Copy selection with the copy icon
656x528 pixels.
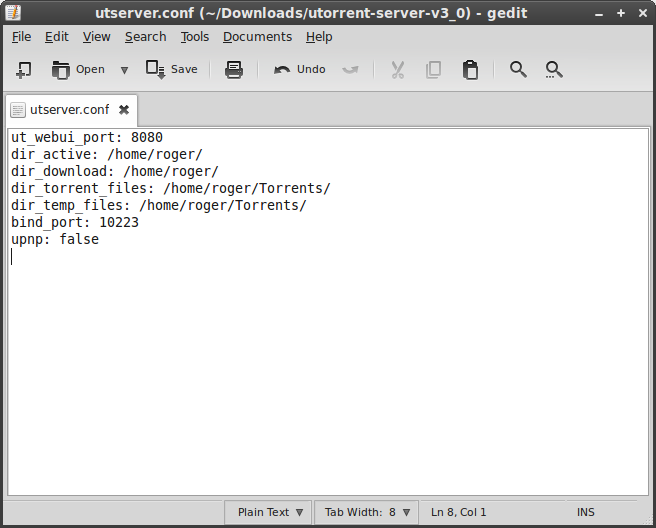(x=433, y=70)
